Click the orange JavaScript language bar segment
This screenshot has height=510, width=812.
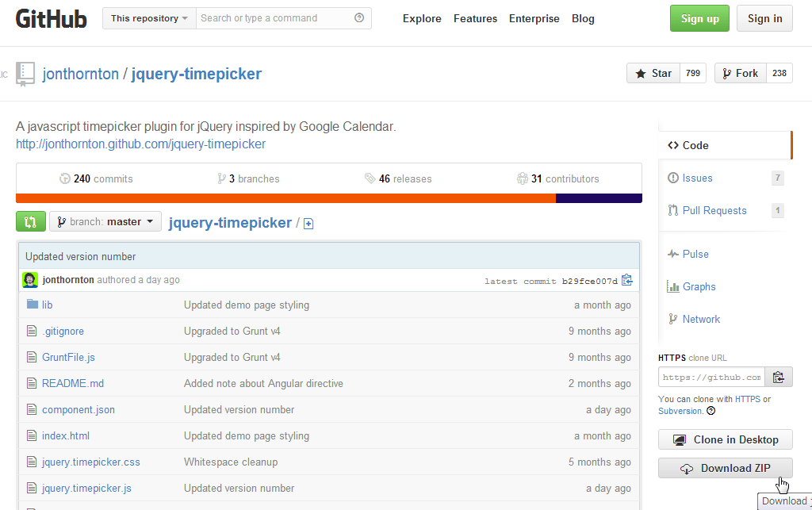[285, 198]
